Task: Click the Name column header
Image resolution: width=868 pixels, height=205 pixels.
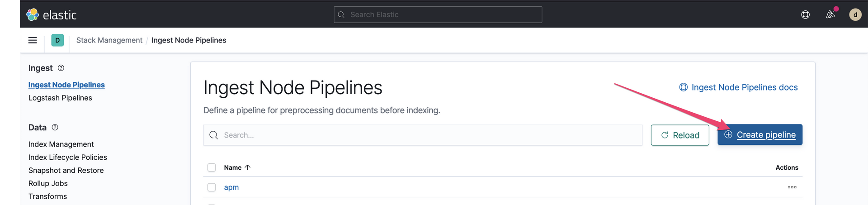Action: click(233, 167)
